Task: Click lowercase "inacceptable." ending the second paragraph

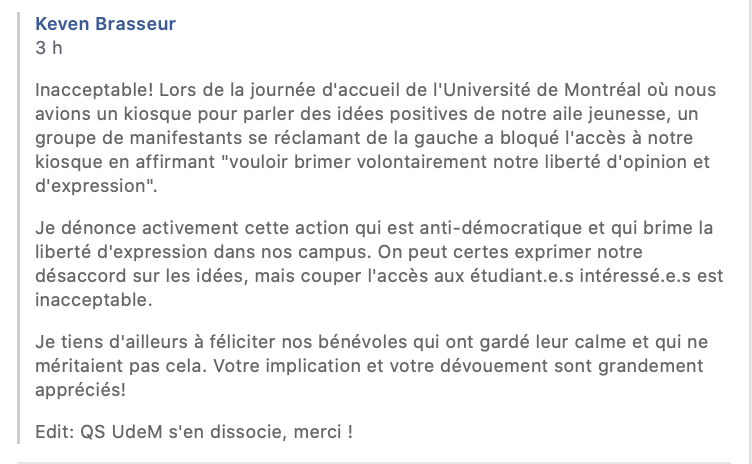Action: [94, 300]
